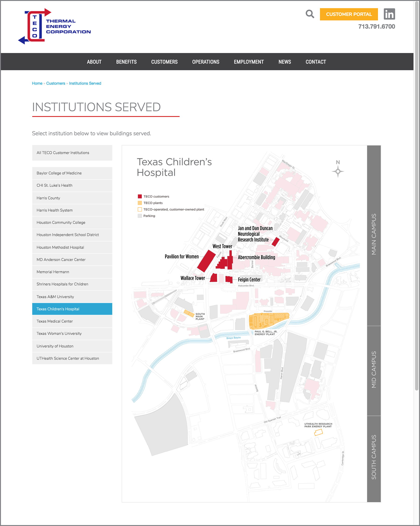Viewport: 420px width, 526px height.
Task: Click the search magnifier icon
Action: (310, 14)
